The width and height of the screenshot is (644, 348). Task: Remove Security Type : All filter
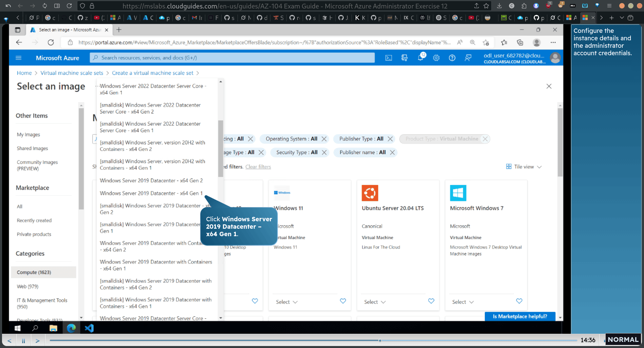(324, 152)
